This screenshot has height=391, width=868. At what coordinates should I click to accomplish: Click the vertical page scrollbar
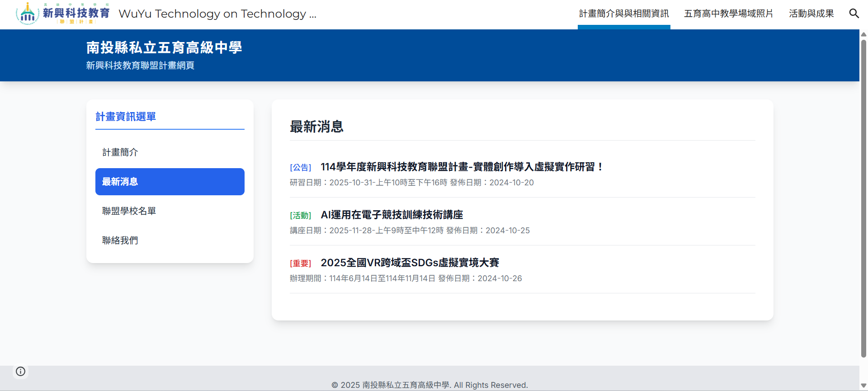pyautogui.click(x=863, y=199)
